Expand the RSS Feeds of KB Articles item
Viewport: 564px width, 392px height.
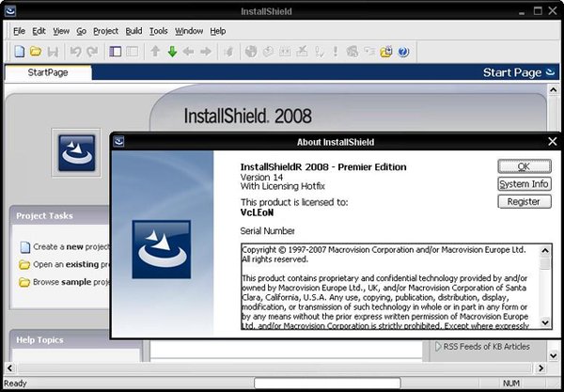(x=438, y=348)
